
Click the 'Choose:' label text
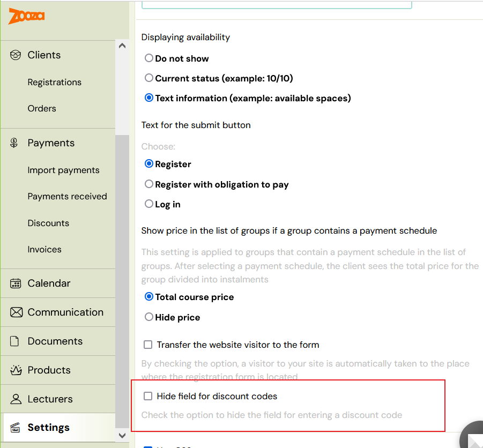click(x=158, y=146)
